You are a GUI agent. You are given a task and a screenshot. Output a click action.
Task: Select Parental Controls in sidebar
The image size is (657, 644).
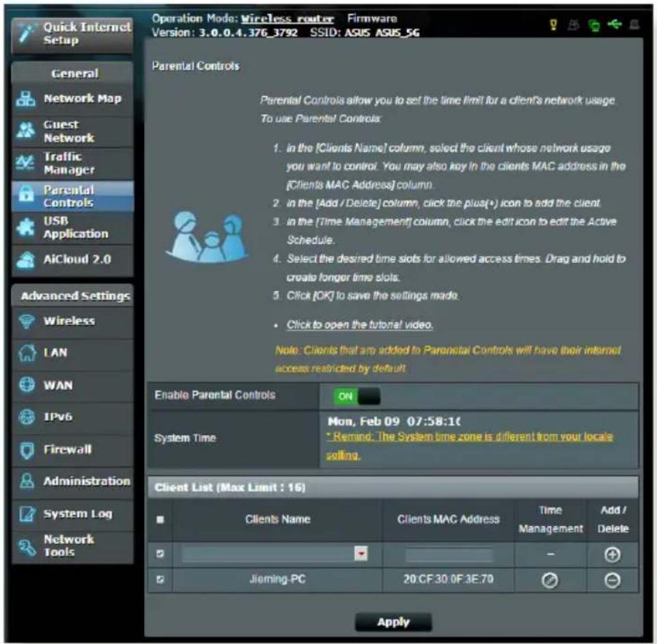pyautogui.click(x=72, y=196)
